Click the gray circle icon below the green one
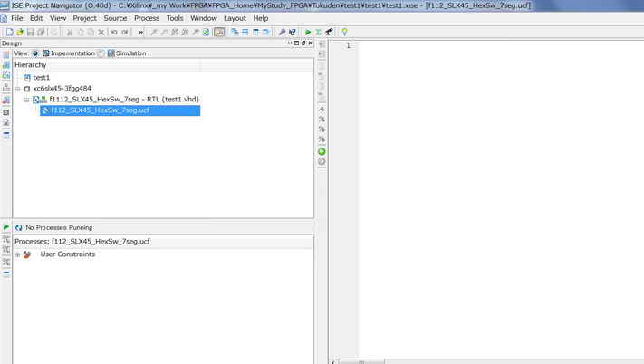 (322, 162)
